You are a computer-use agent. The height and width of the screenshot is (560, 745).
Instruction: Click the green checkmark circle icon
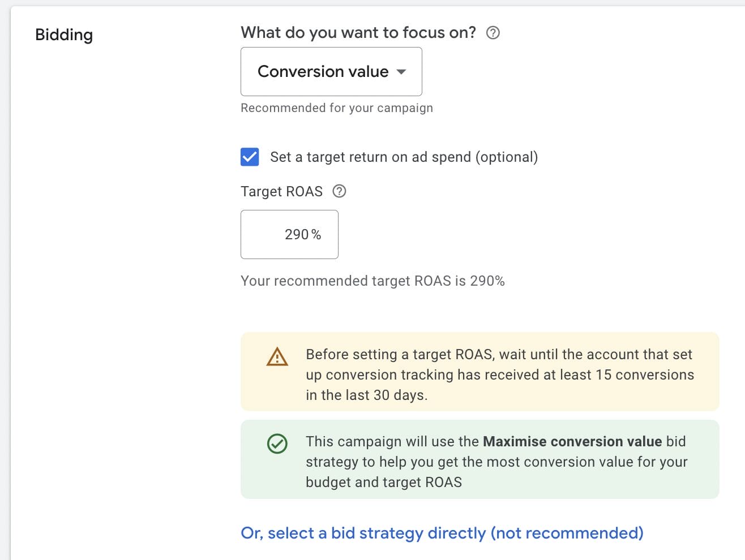coord(277,443)
